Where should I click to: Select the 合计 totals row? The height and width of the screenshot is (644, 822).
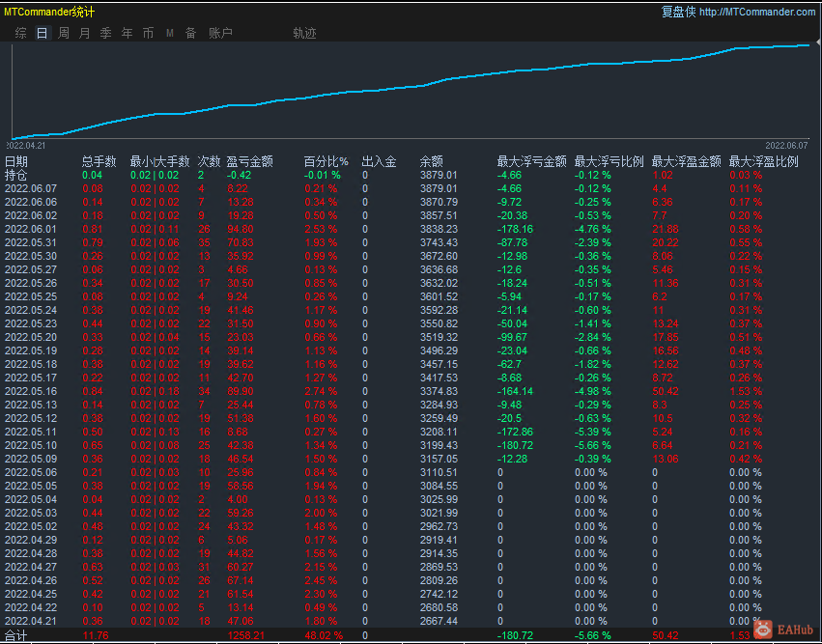click(15, 635)
